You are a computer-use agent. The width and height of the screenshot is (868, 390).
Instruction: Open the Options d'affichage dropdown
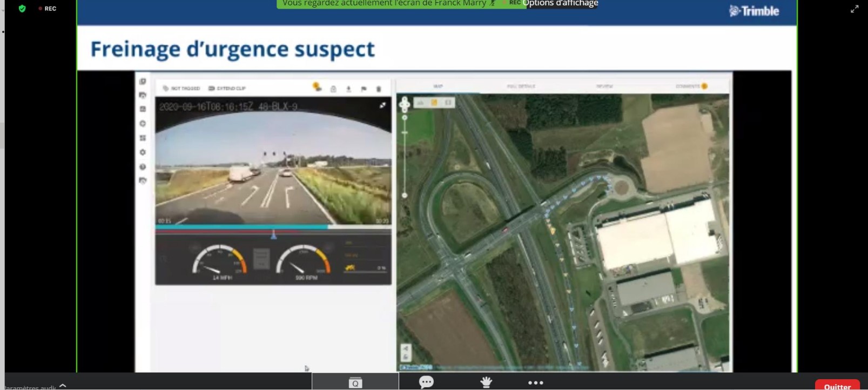coord(560,4)
